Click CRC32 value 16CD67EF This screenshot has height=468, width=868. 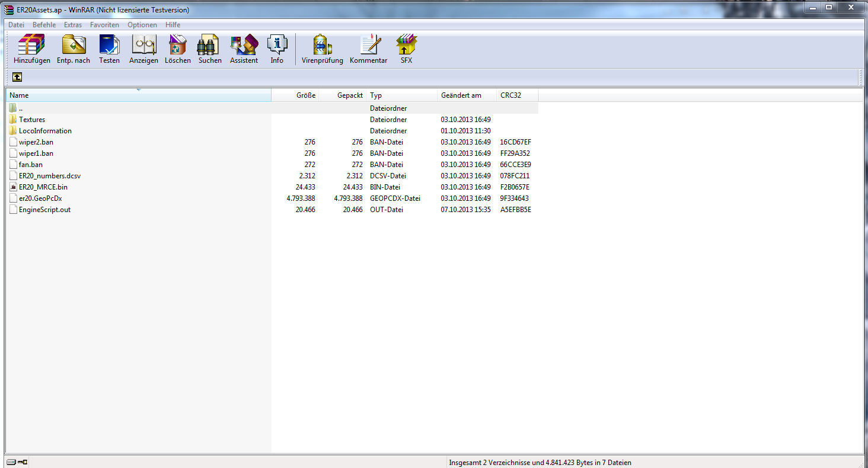[516, 142]
